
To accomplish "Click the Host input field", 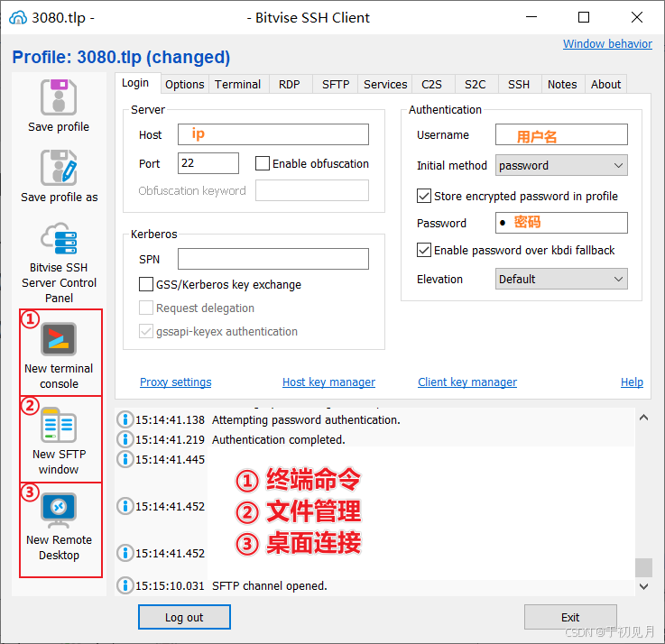I will point(273,134).
